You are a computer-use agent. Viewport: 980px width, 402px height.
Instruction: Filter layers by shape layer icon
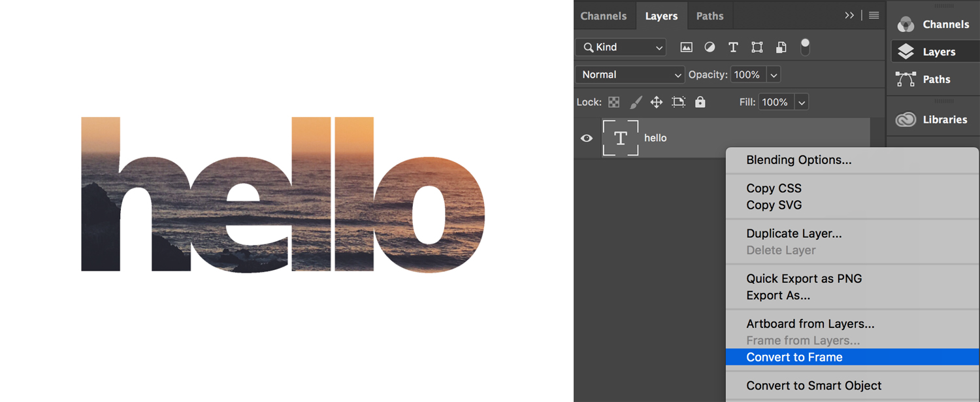click(x=757, y=47)
